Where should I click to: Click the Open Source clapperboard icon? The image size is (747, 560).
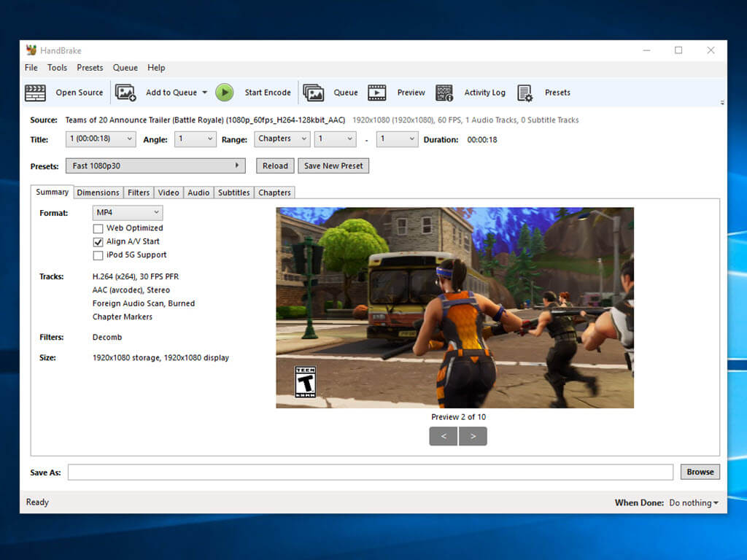click(35, 93)
